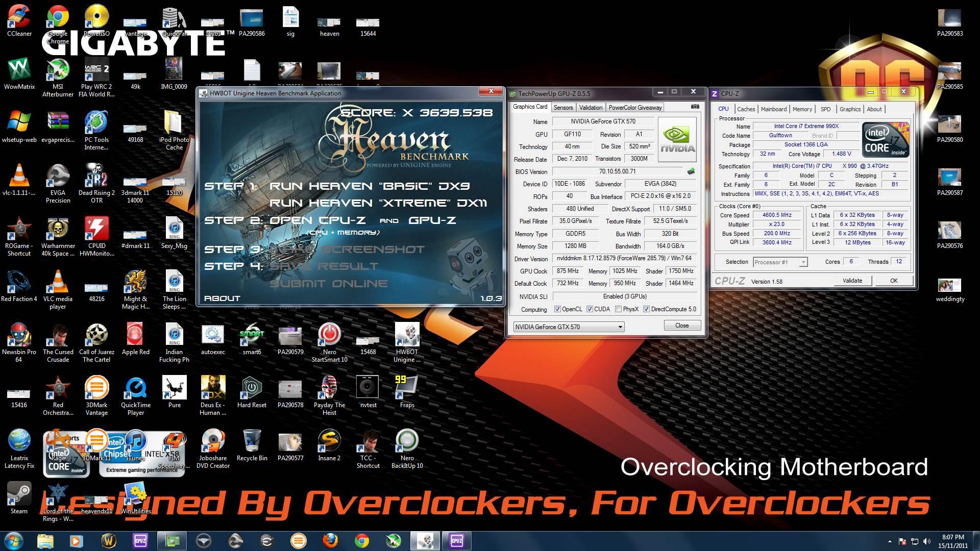Open the Payday The Heist shortcut
This screenshot has height=551, width=980.
pos(329,396)
